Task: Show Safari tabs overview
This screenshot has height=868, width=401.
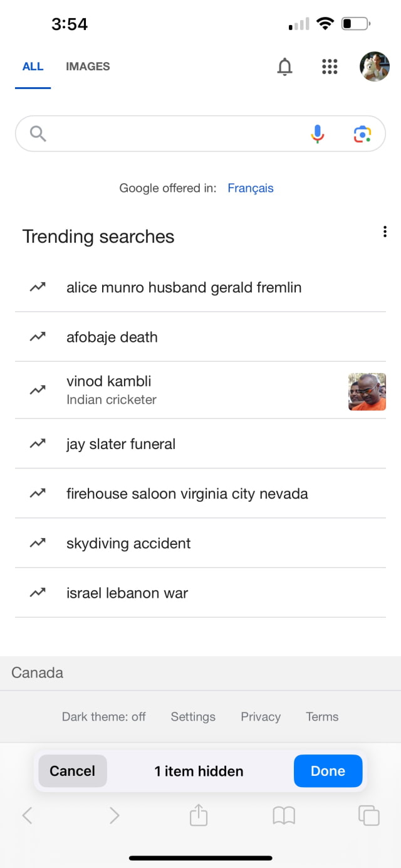Action: click(x=368, y=815)
